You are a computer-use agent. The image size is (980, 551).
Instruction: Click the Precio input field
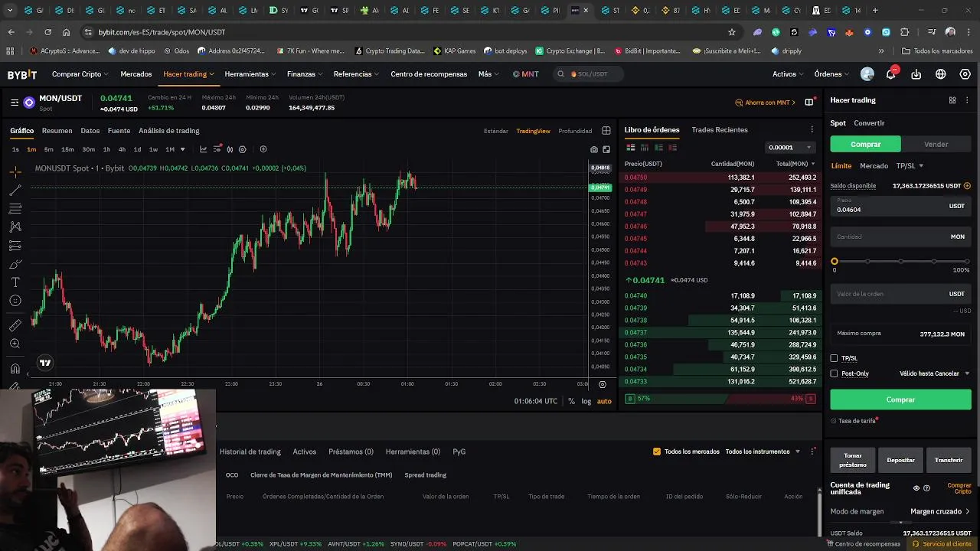tap(900, 206)
